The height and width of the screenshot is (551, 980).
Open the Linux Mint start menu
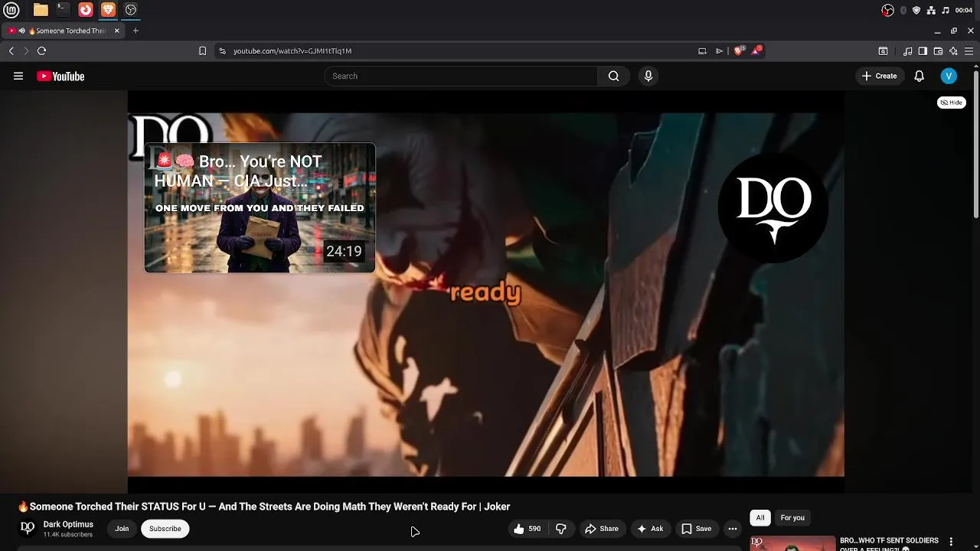tap(11, 10)
